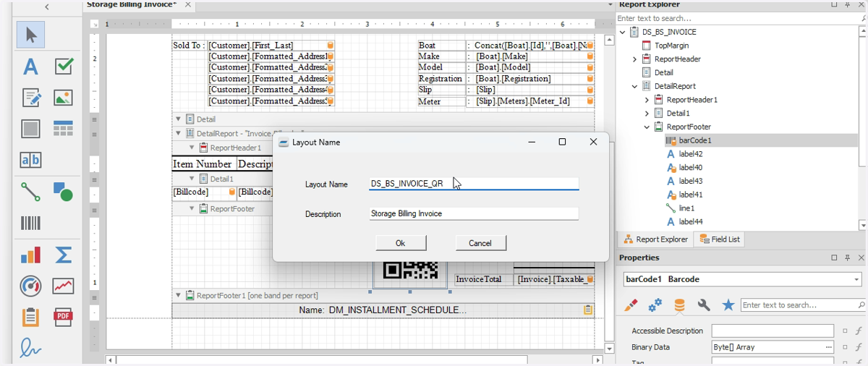The height and width of the screenshot is (366, 868).
Task: Select the Character Comb tool
Action: click(30, 160)
